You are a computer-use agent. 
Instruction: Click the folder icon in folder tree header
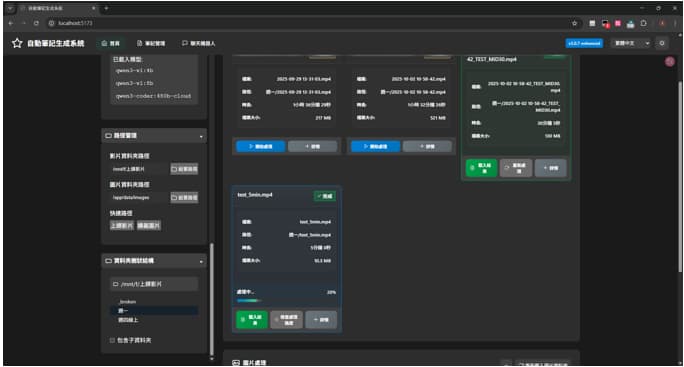point(108,261)
